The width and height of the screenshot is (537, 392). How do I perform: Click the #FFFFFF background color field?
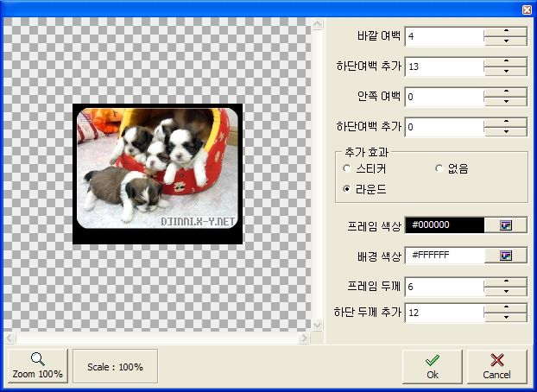(x=445, y=256)
